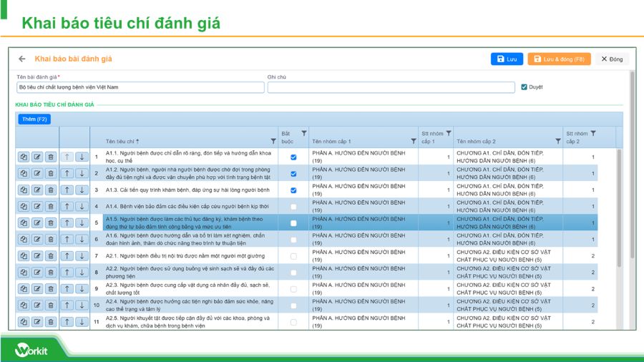Screen dimensions: 644x362
Task: Copy row 4 (A1.4) criterion
Action: click(24, 206)
